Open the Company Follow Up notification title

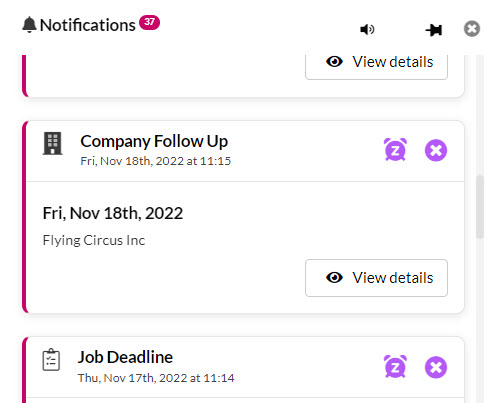click(x=154, y=141)
